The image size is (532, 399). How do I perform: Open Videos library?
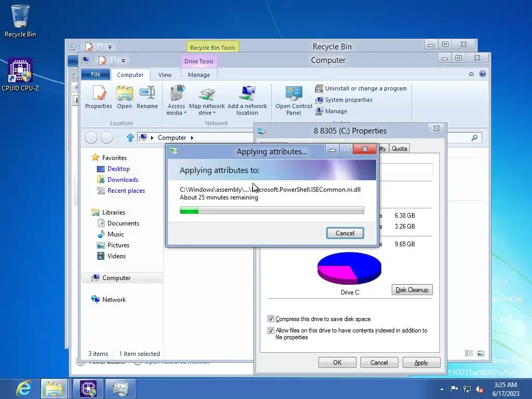(111, 256)
